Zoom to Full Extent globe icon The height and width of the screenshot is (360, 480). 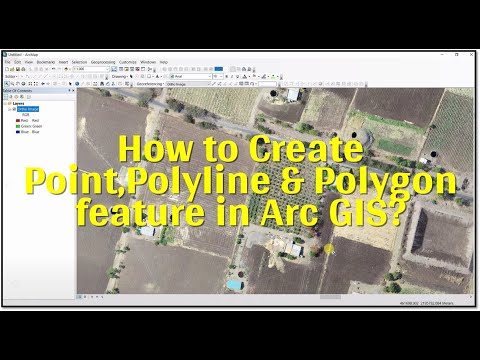click(x=23, y=84)
